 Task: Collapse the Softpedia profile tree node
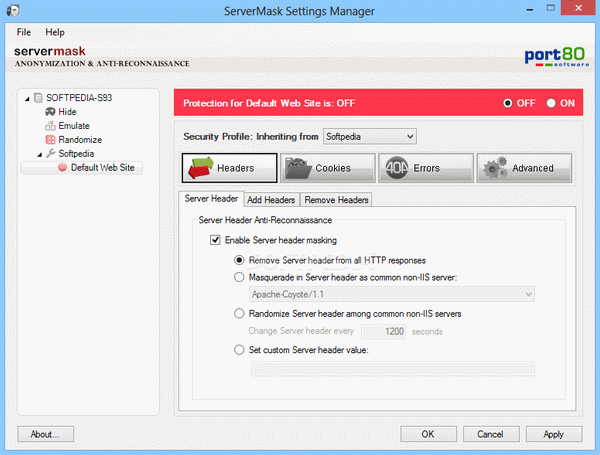point(40,155)
